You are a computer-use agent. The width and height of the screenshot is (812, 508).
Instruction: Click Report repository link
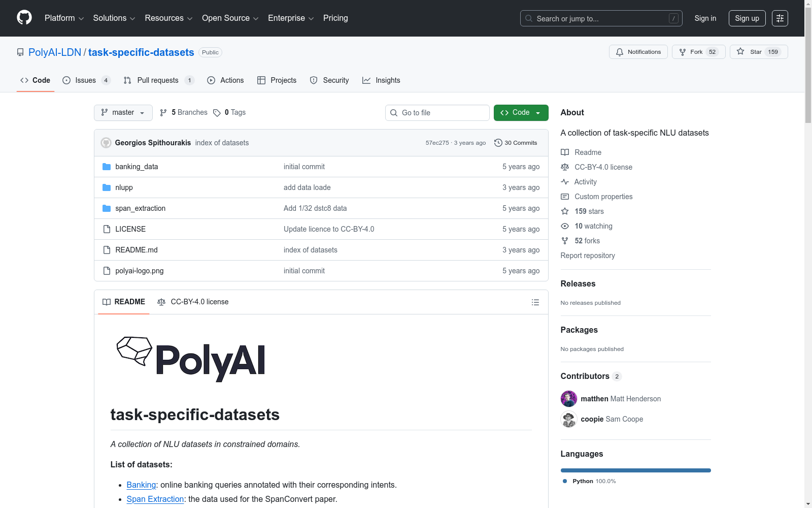tap(588, 256)
